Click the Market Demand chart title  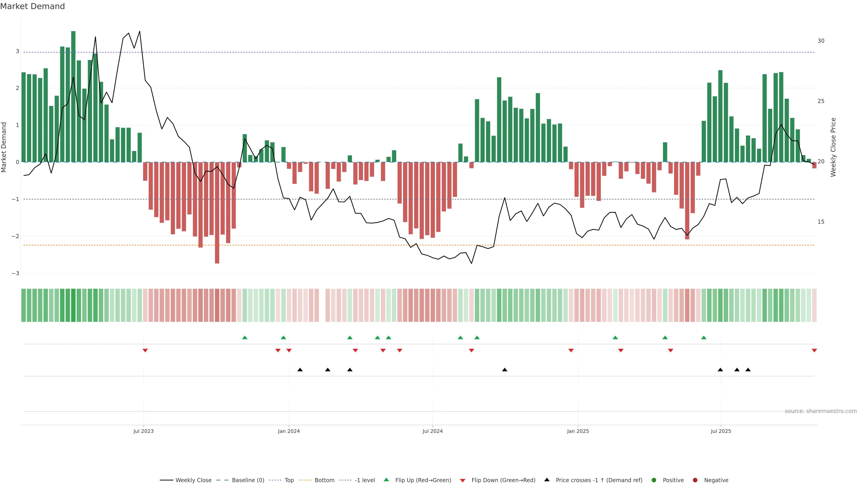[32, 6]
